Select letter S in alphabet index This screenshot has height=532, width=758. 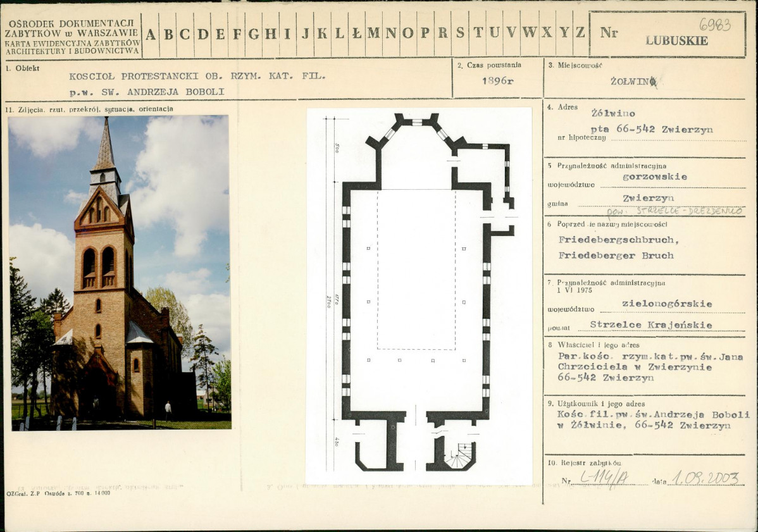point(460,34)
